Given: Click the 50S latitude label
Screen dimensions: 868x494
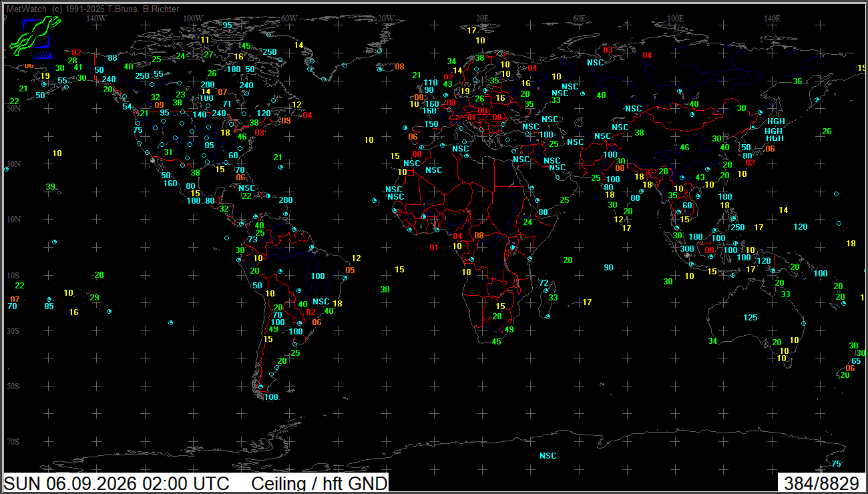Looking at the screenshot, I should [x=13, y=387].
